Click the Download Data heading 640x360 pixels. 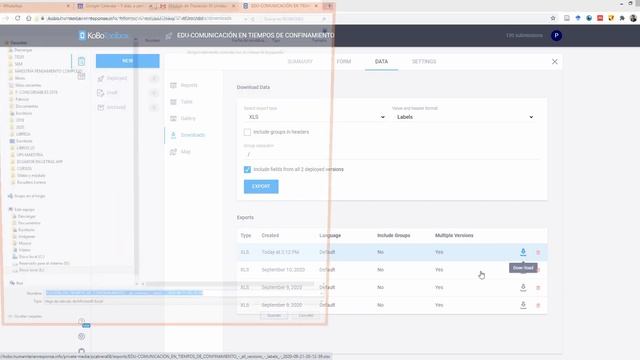coord(253,87)
